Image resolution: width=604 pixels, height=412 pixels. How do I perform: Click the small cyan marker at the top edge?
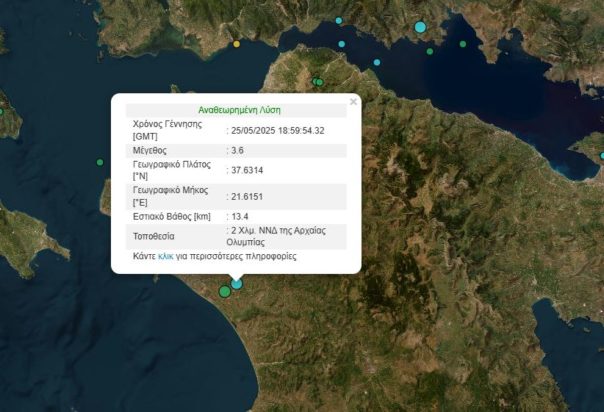[x=339, y=20]
